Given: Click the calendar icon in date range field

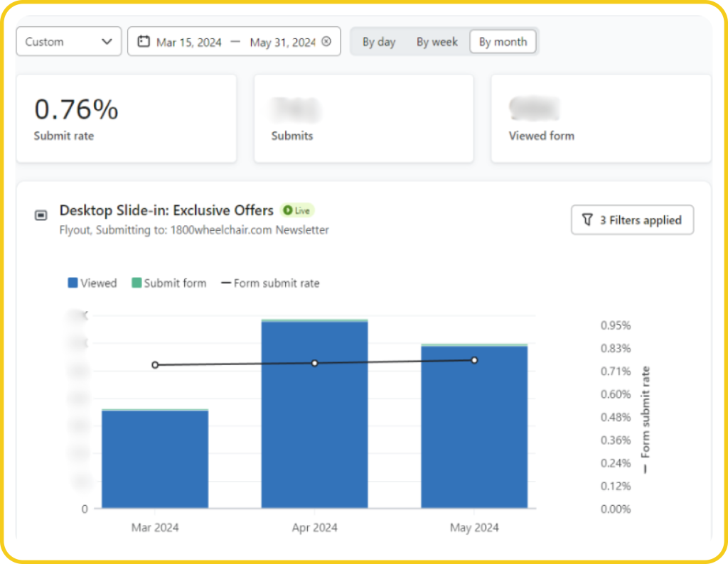Looking at the screenshot, I should tap(144, 42).
